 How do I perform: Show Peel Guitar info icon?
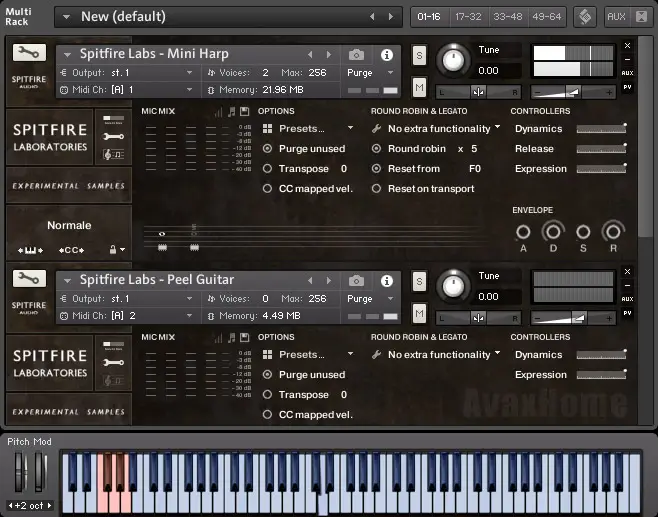point(387,281)
